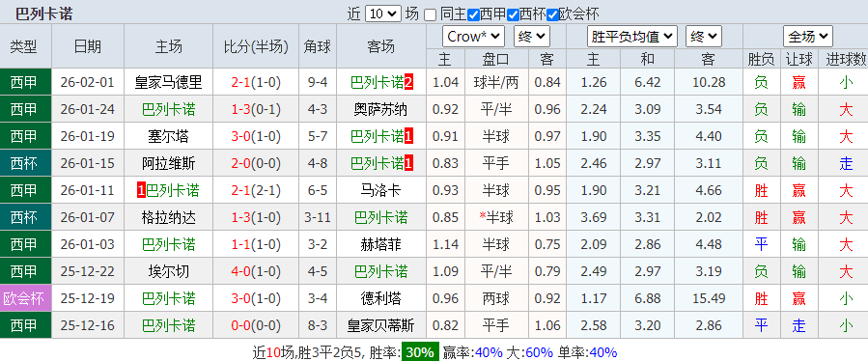The image size is (868, 361).
Task: Click the 比分(半场) column header
Action: click(x=256, y=46)
